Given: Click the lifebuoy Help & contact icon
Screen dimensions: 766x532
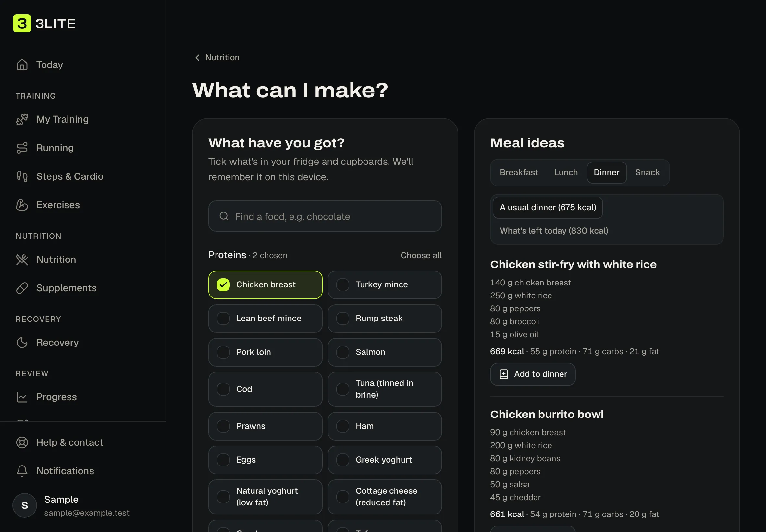Looking at the screenshot, I should pyautogui.click(x=22, y=442).
